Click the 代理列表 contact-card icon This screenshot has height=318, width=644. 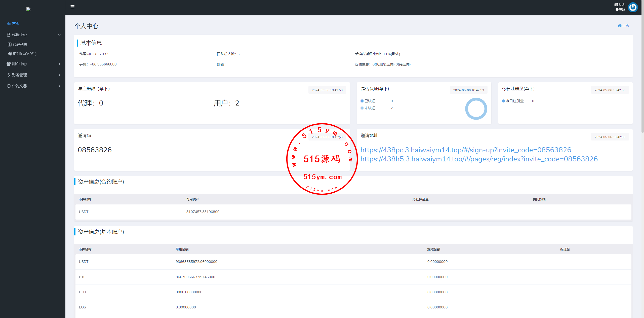[10, 44]
